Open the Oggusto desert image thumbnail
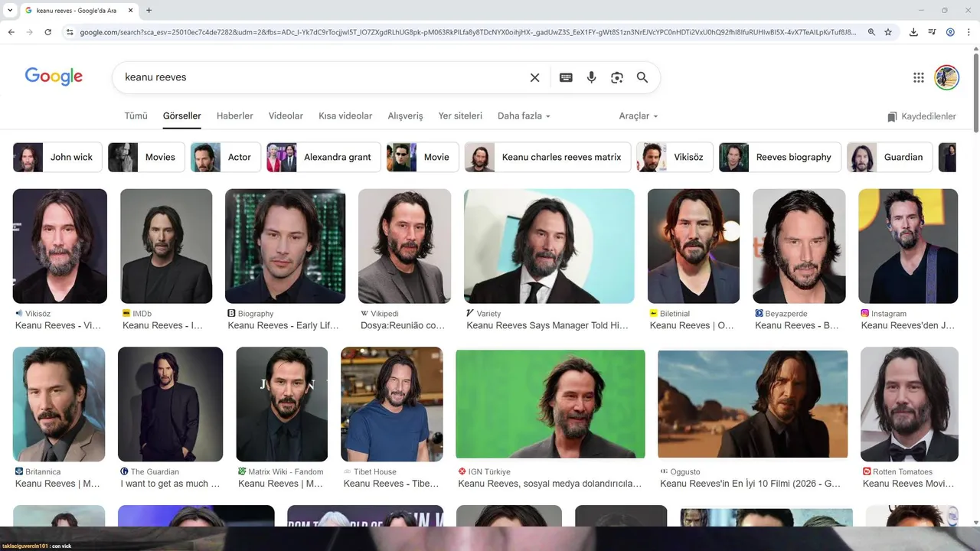The width and height of the screenshot is (980, 551). [x=753, y=404]
